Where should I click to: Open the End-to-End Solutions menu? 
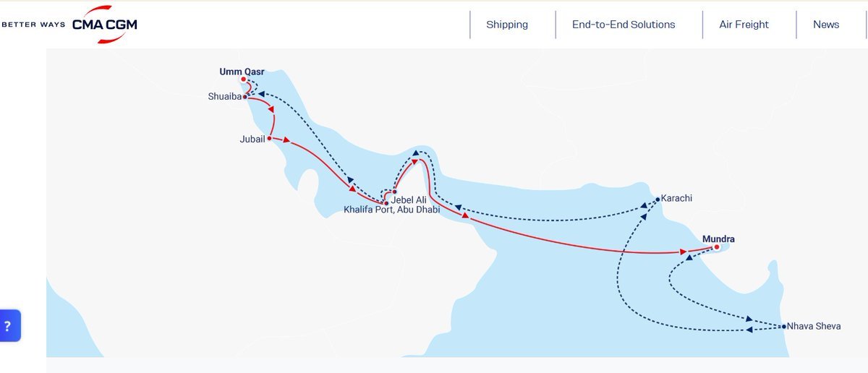pos(624,25)
